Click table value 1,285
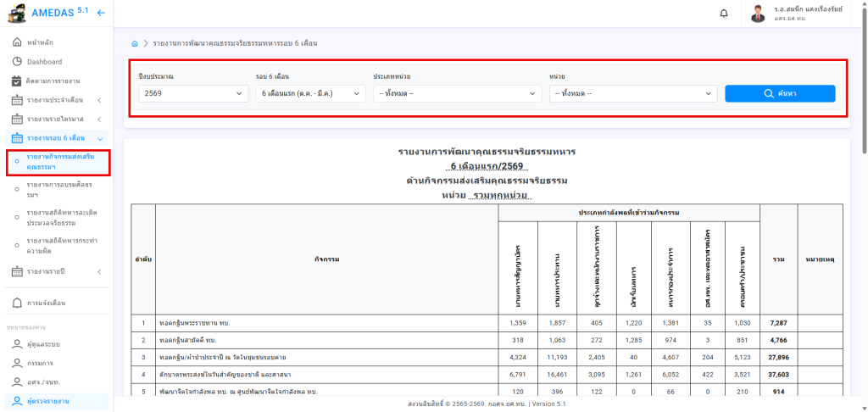Viewport: 868px width, 412px height. pyautogui.click(x=633, y=339)
